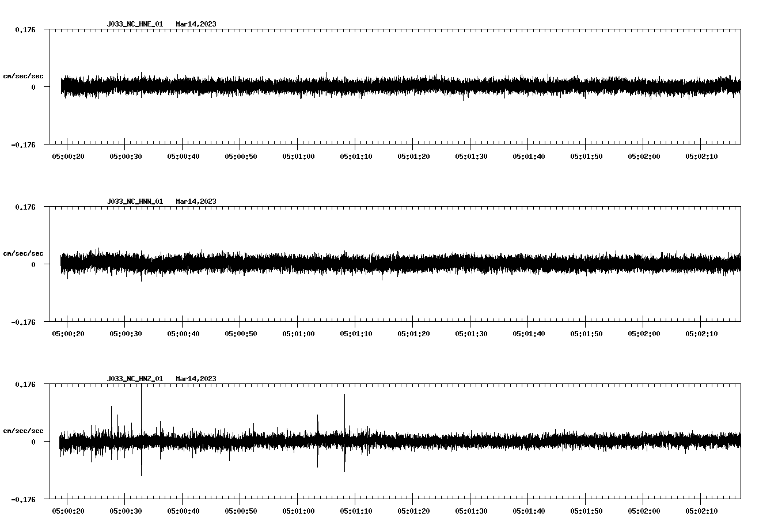Select the J033_NC_HNZ_01 channel title

pos(134,378)
